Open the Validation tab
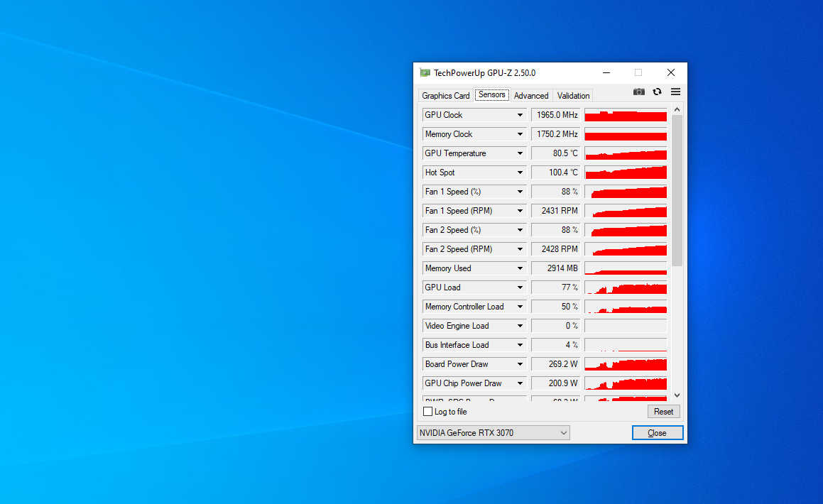Viewport: 823px width, 504px height. point(573,95)
